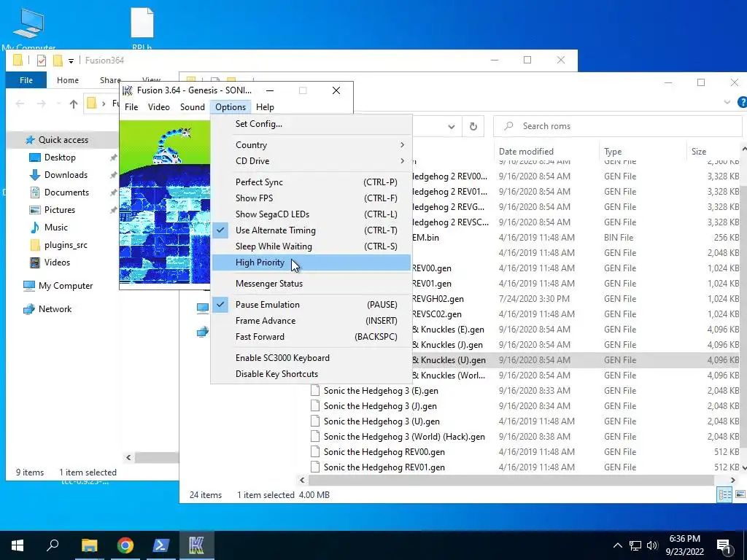Click the roms horizontal scrollbar
The width and height of the screenshot is (747, 560).
[511, 480]
